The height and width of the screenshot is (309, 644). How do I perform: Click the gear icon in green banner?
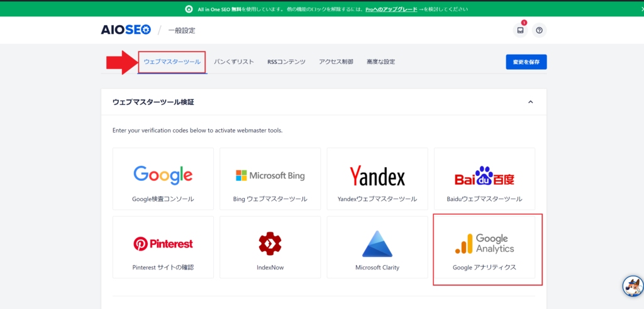pyautogui.click(x=188, y=9)
